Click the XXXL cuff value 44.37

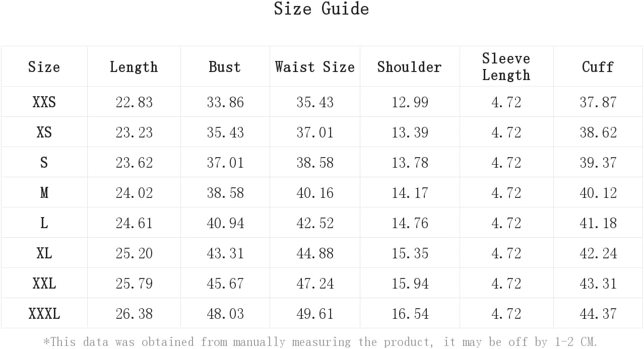tap(598, 314)
